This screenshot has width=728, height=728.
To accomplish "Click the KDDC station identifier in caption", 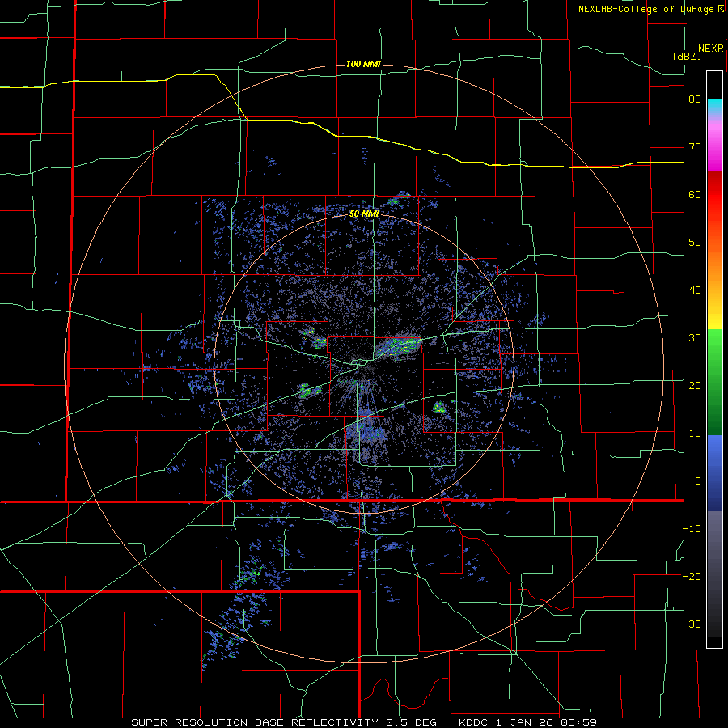I will [x=472, y=722].
